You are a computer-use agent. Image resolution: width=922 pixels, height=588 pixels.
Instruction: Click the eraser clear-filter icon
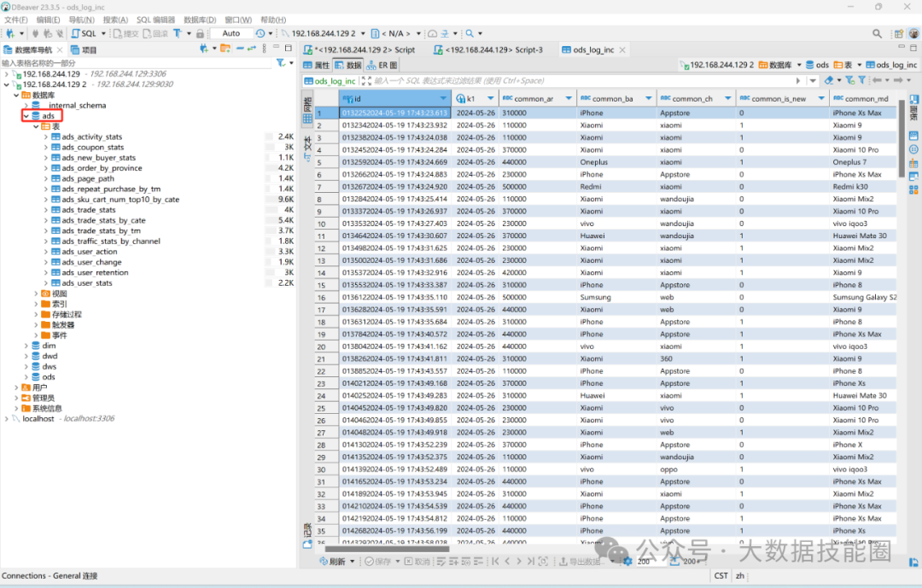click(x=828, y=80)
